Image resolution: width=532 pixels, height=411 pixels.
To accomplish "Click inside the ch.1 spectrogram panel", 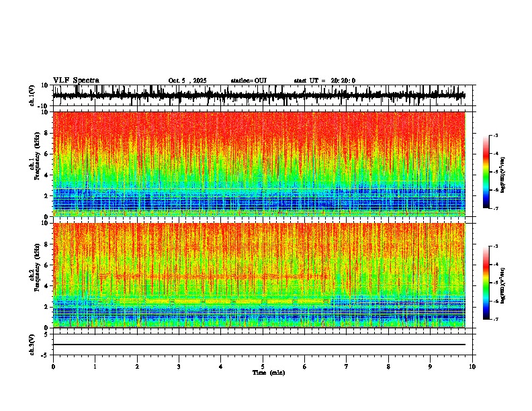I will click(x=259, y=164).
